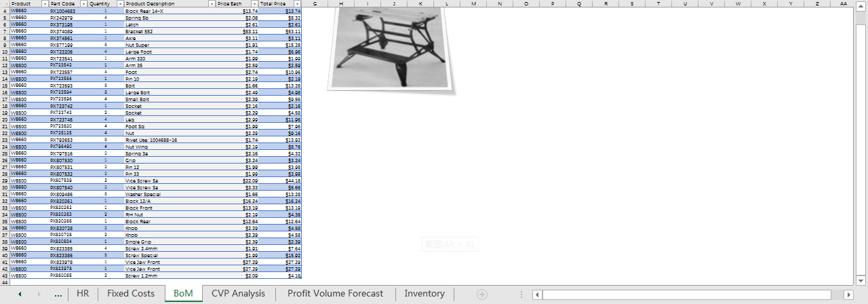Select cell 'Leg'
The height and width of the screenshot is (304, 868).
point(170,119)
